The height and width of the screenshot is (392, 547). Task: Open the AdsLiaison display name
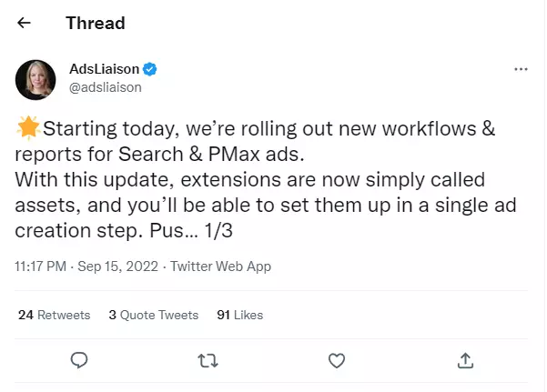point(104,69)
